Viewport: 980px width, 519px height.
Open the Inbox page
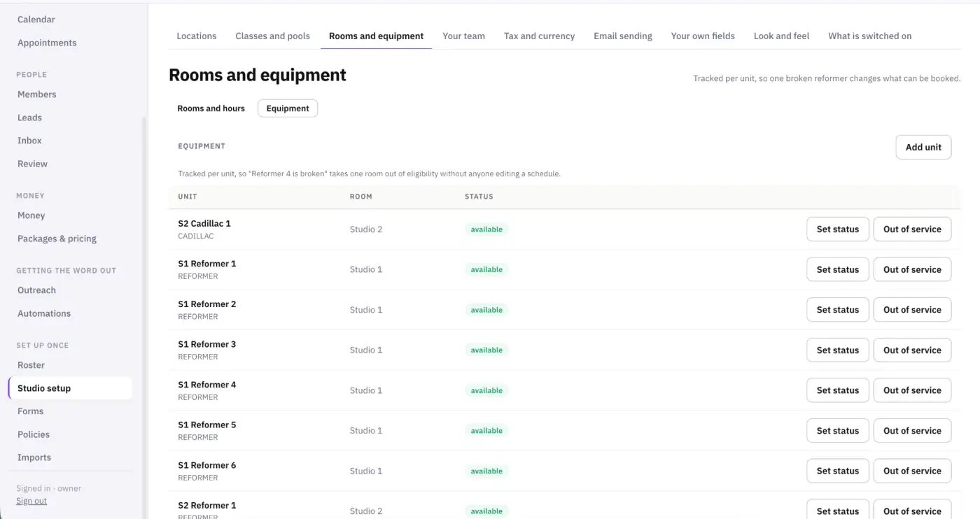pyautogui.click(x=29, y=141)
